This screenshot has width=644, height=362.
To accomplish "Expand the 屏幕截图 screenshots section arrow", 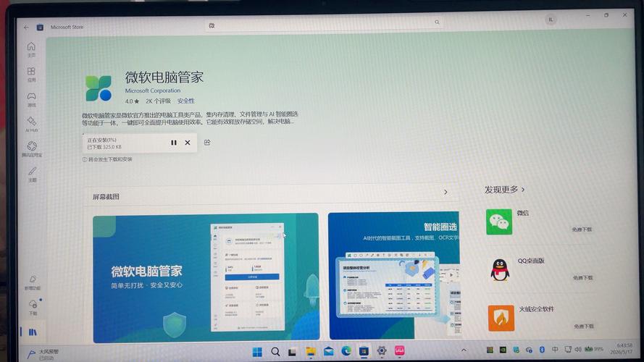I will (446, 192).
